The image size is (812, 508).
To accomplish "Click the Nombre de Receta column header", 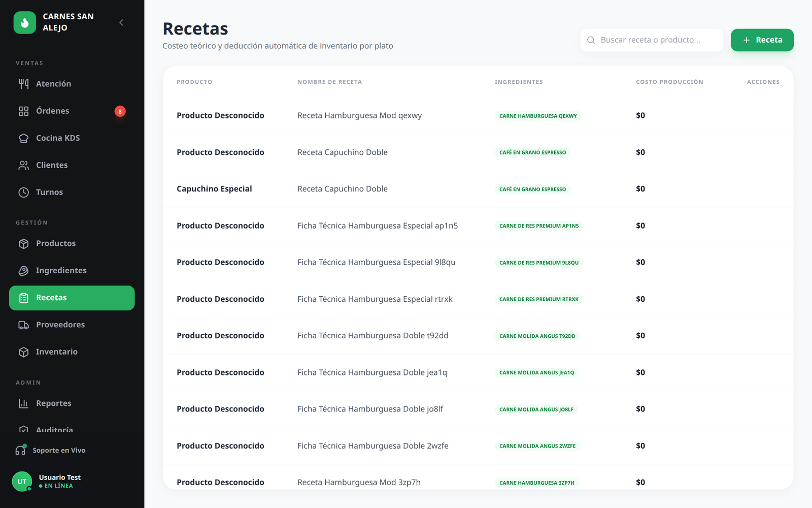I will pos(329,82).
